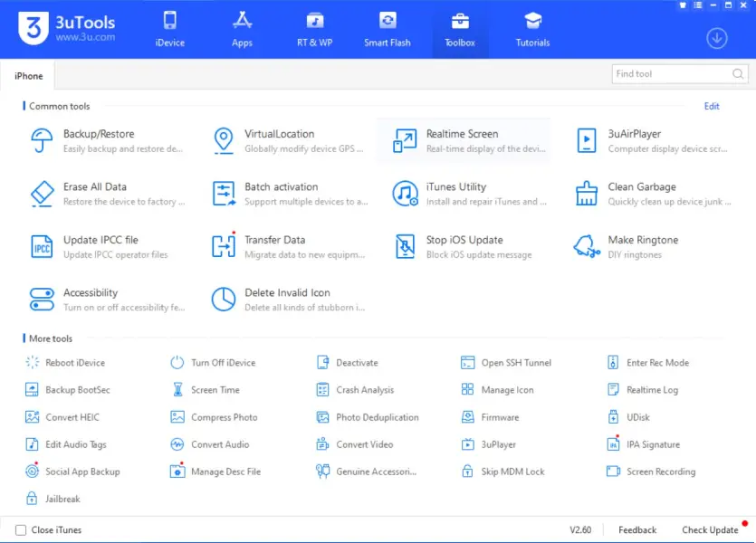This screenshot has height=543, width=756.
Task: Click the Screen Recording icon
Action: [613, 471]
